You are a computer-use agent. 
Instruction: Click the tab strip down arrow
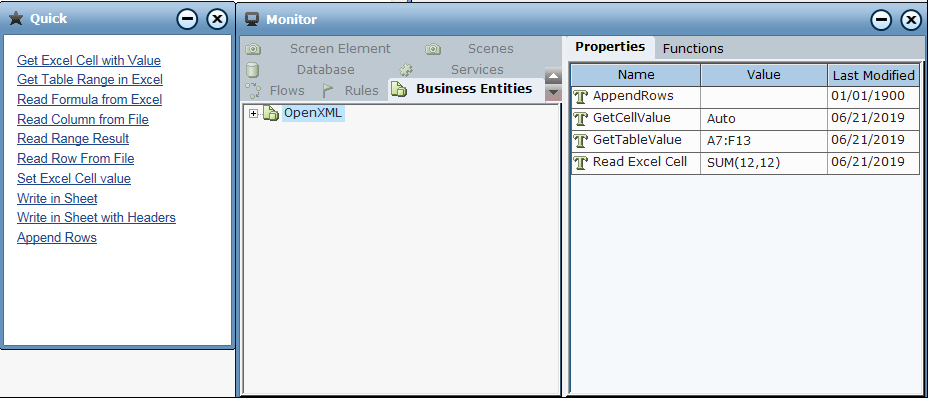(553, 92)
